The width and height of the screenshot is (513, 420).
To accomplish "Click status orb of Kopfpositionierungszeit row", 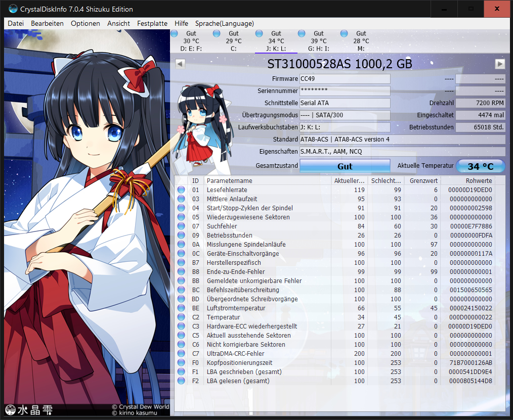I will [181, 362].
